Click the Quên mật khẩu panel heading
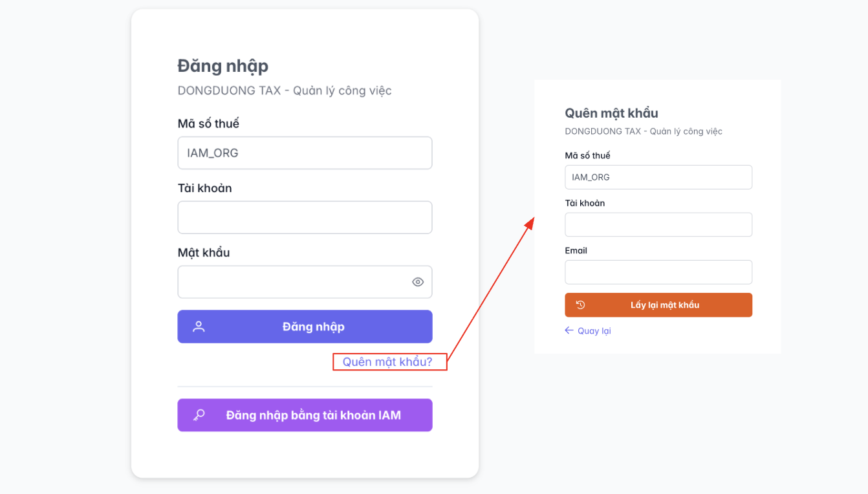 [611, 113]
